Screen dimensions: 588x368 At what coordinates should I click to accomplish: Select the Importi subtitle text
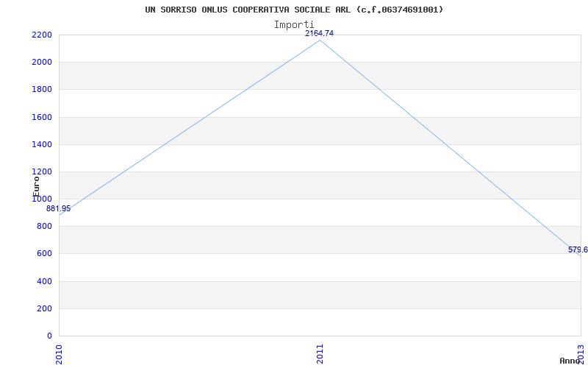294,25
